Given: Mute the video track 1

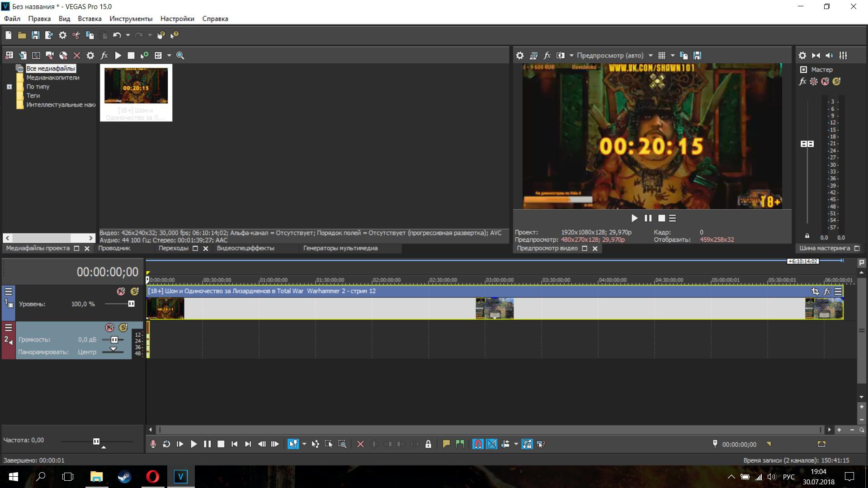Looking at the screenshot, I should pos(121,291).
